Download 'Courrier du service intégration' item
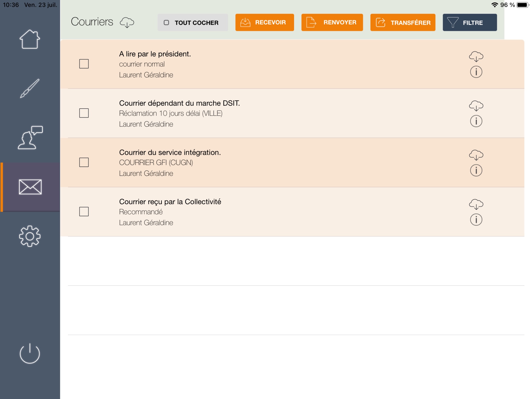This screenshot has width=532, height=399. (476, 155)
